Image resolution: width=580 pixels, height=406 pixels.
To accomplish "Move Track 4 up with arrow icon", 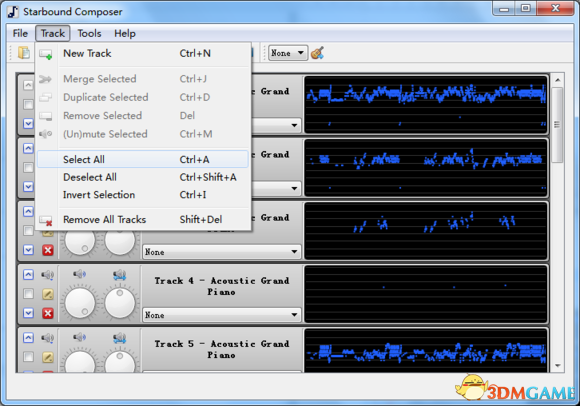I will [28, 275].
